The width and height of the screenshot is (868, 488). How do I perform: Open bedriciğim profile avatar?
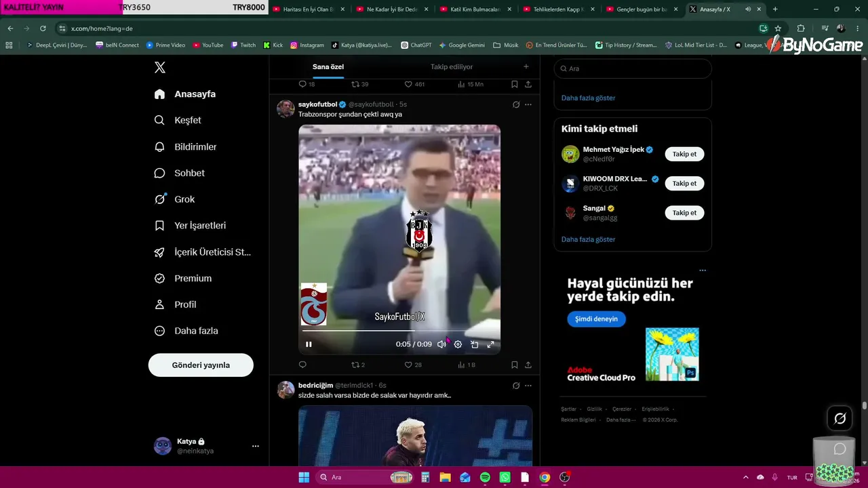click(285, 390)
